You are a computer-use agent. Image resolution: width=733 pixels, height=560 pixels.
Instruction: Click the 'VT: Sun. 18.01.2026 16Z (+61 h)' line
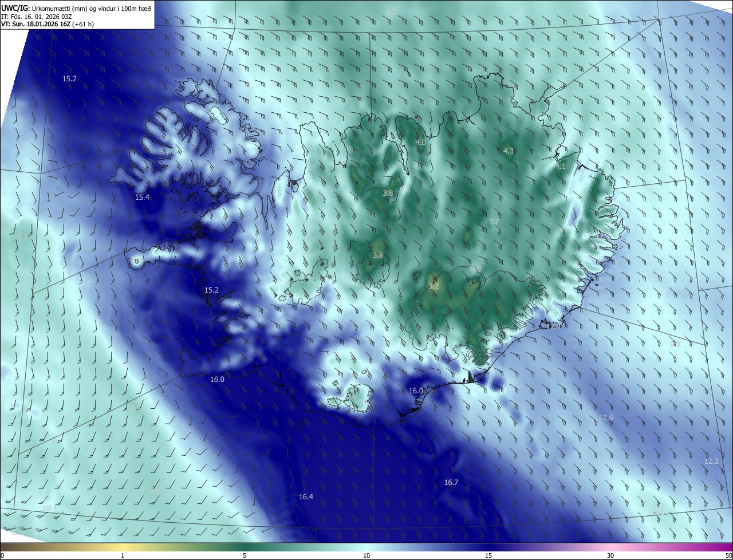(48, 24)
